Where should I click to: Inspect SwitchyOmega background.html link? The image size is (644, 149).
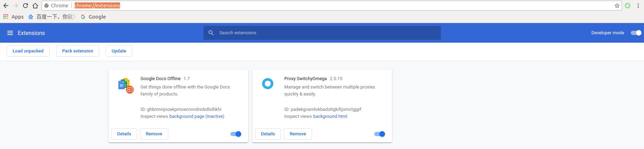click(330, 116)
